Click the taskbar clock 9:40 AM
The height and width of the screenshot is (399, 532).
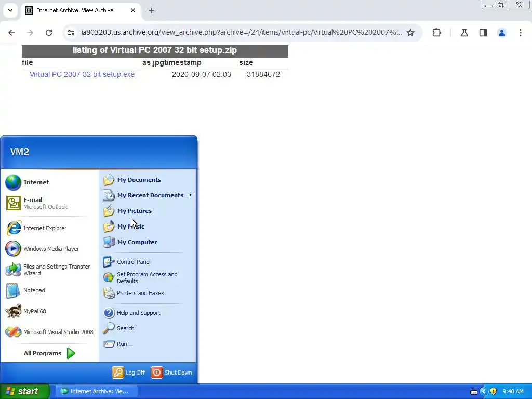coord(513,391)
